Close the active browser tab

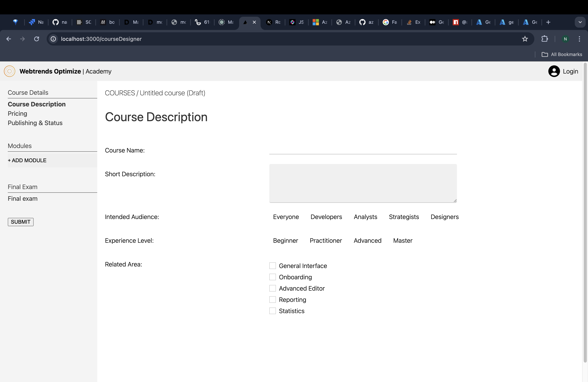254,22
